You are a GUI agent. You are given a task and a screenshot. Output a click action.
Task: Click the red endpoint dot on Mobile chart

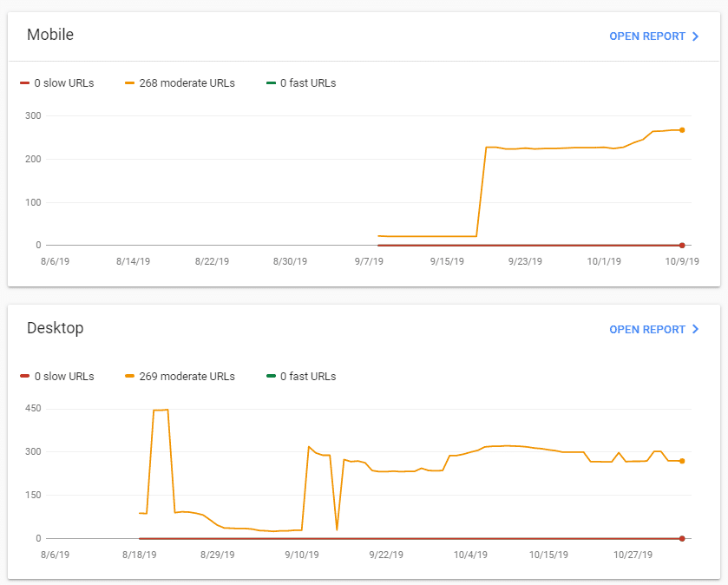click(x=682, y=246)
